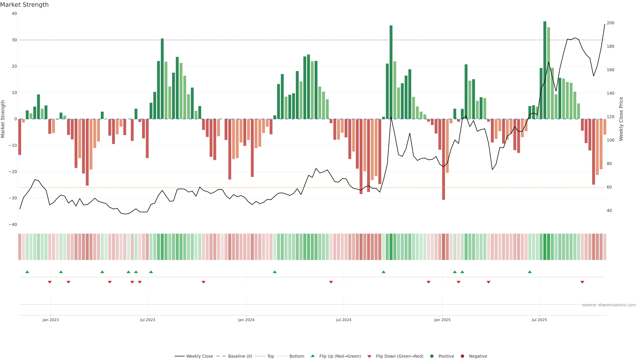Click the Negative red legend dot

[462, 356]
